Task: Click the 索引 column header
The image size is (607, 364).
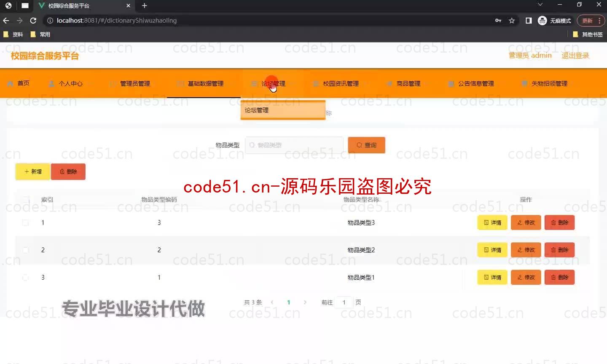Action: coord(47,200)
